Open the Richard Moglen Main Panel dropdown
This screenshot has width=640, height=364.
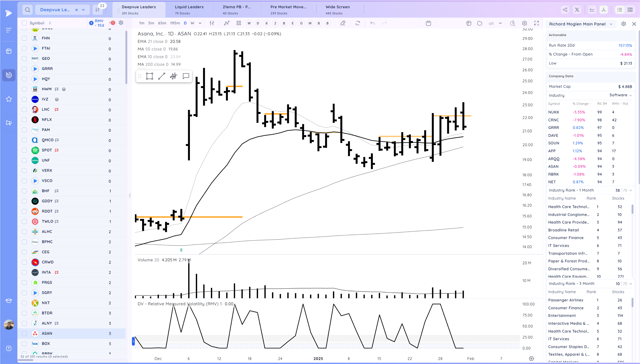(611, 24)
